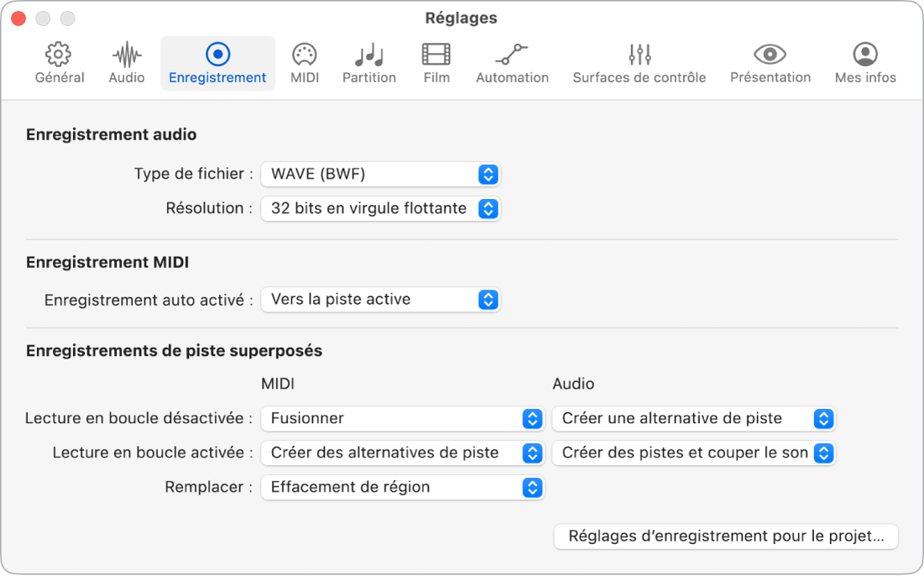Open the Audio settings pane
The height and width of the screenshot is (576, 924).
point(126,60)
